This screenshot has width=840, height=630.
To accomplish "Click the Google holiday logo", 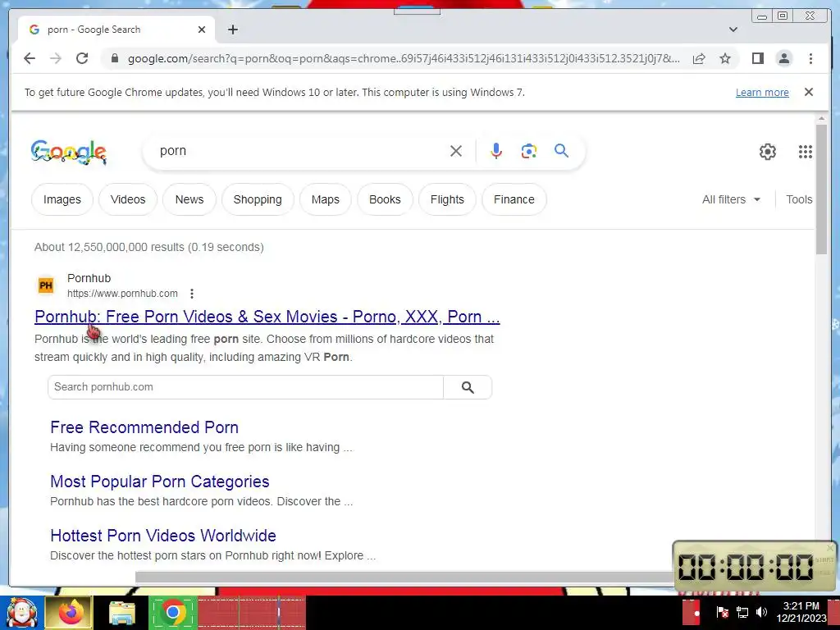I will [x=69, y=152].
